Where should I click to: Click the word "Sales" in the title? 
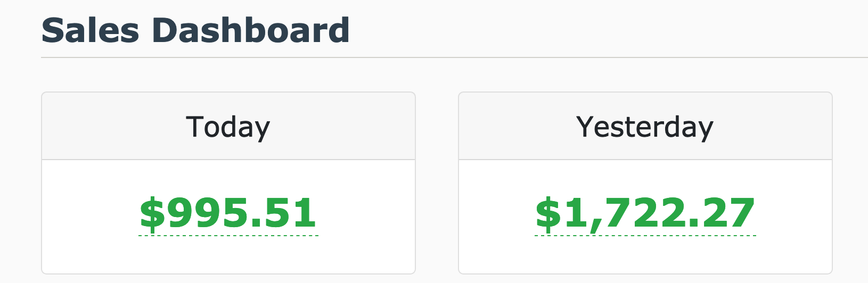pos(90,30)
